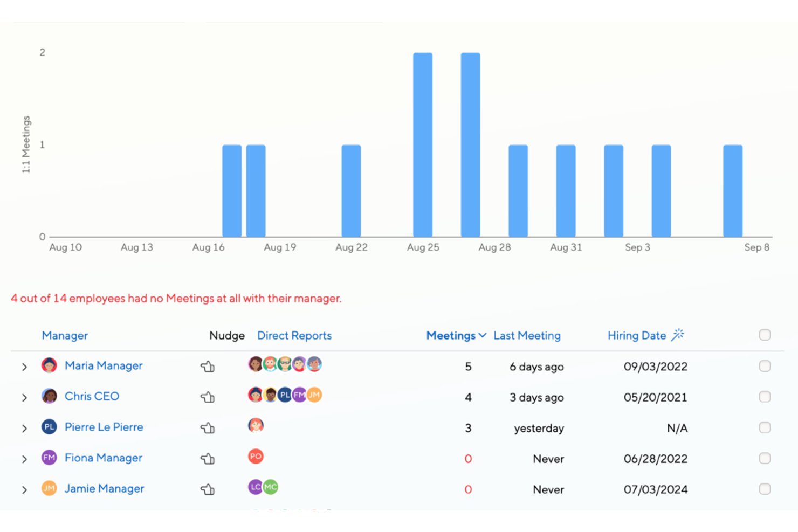Sort by Direct Reports column header
The image size is (798, 532).
[294, 335]
